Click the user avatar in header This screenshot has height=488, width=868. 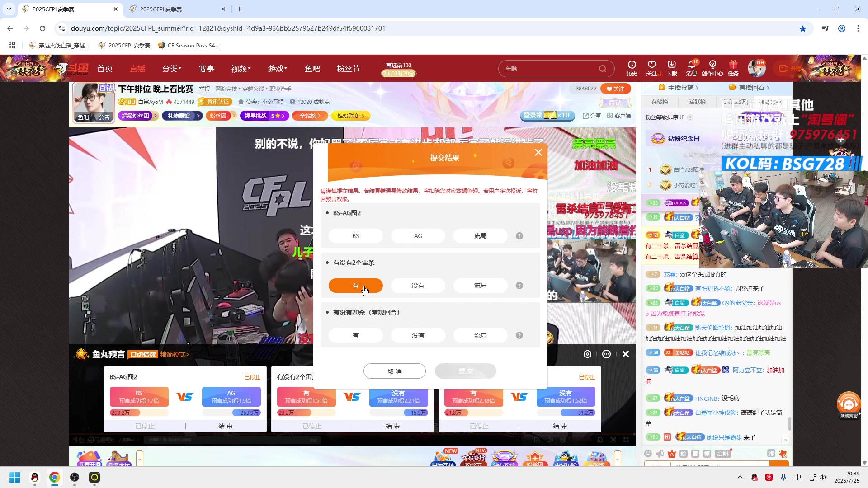tap(757, 68)
